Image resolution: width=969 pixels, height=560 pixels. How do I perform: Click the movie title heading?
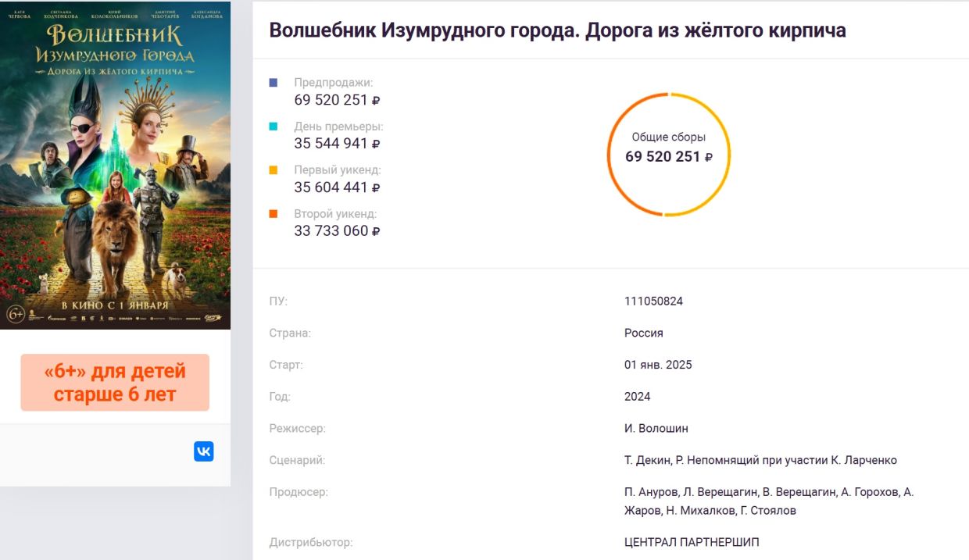(x=557, y=30)
